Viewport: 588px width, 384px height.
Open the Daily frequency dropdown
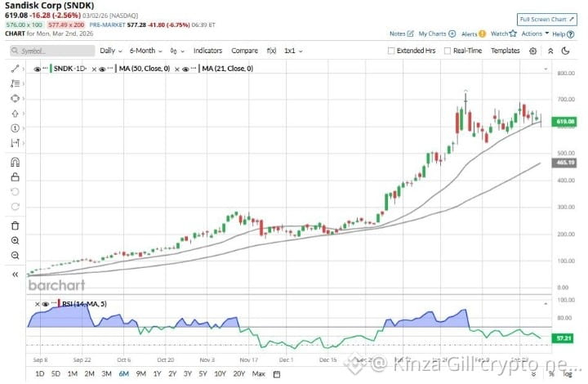tap(110, 51)
